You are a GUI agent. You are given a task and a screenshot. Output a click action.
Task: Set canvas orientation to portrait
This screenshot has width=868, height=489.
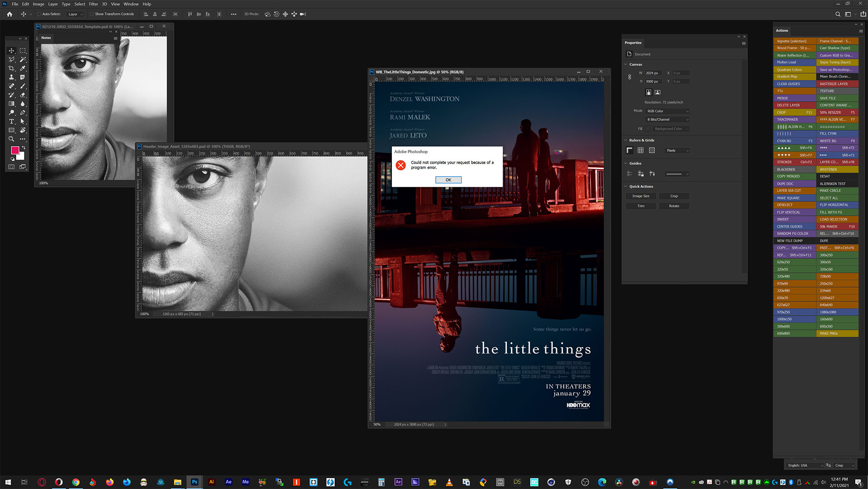[649, 92]
